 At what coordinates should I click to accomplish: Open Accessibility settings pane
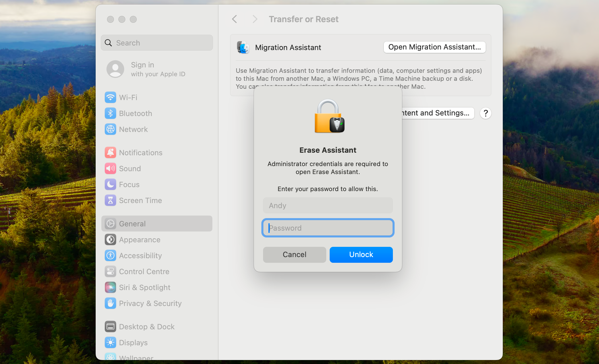[x=140, y=256]
